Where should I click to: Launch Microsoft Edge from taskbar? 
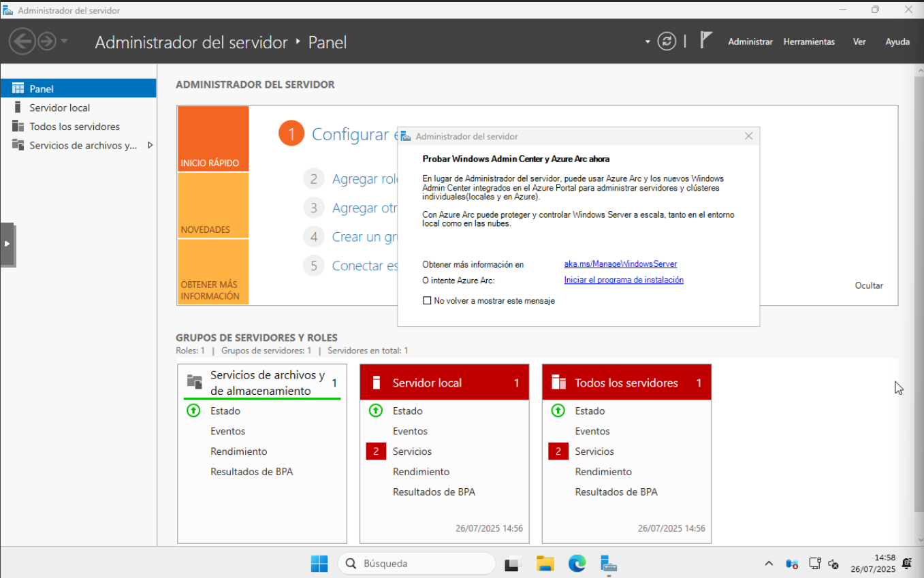pyautogui.click(x=577, y=564)
